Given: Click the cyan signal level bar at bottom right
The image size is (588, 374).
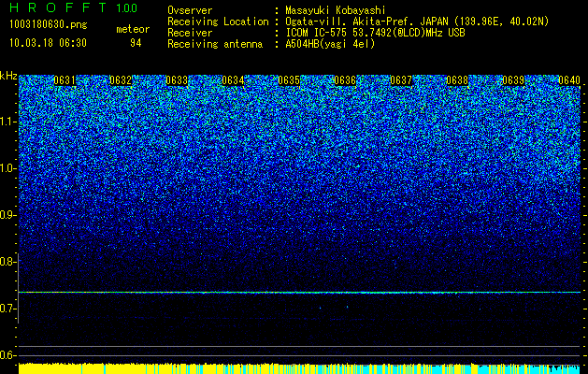Looking at the screenshot, I should click(529, 368).
